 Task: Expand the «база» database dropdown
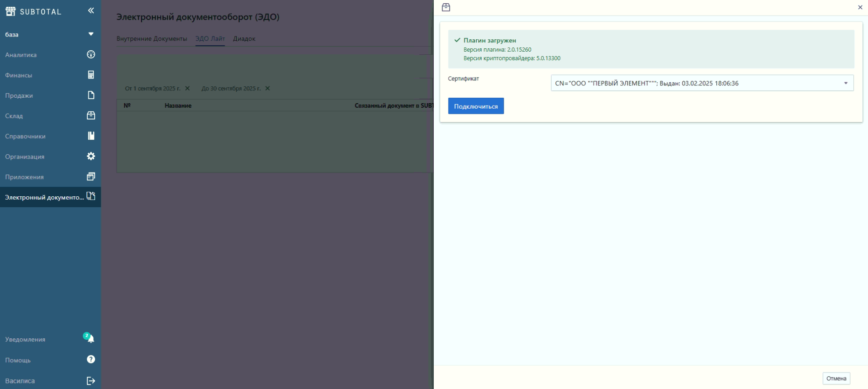(91, 34)
